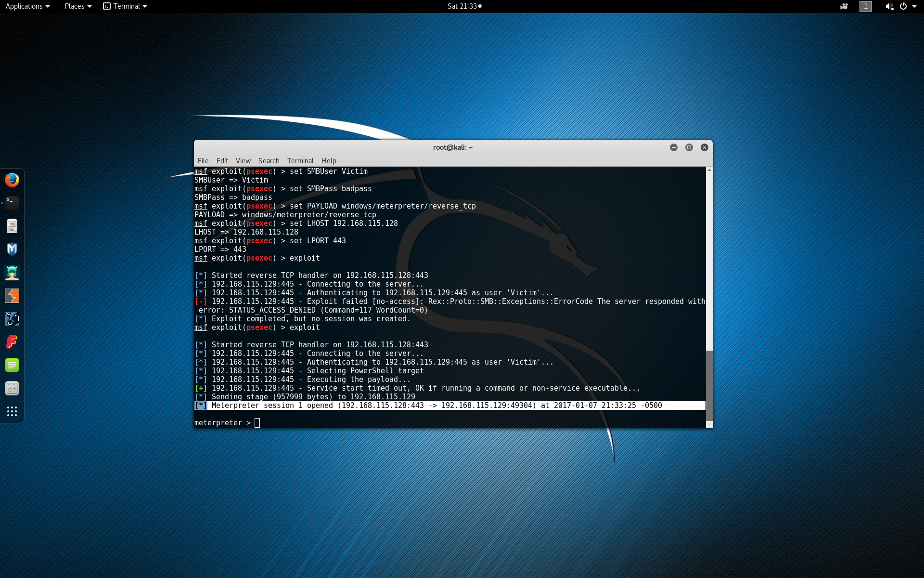This screenshot has width=924, height=578.
Task: Click 'Exploit completed, but no session was created' line
Action: pos(303,319)
